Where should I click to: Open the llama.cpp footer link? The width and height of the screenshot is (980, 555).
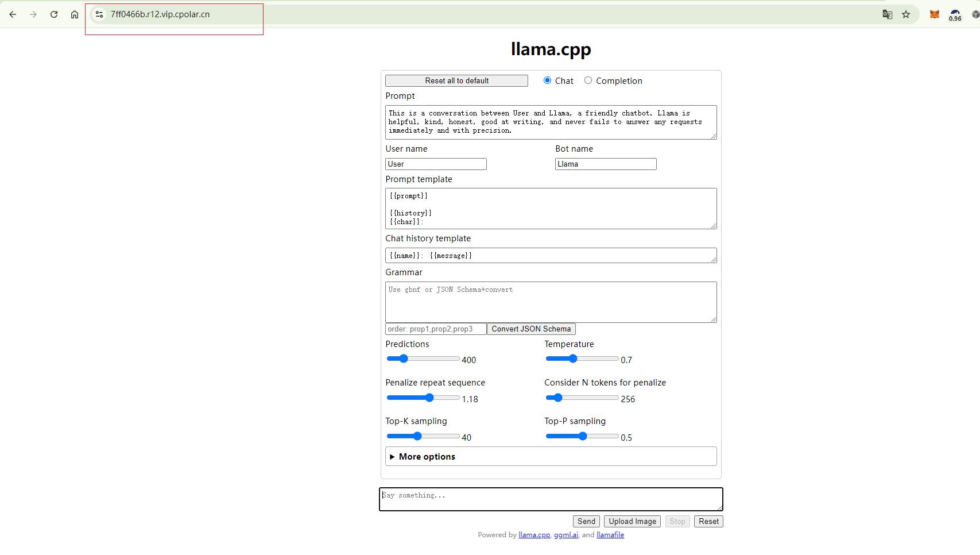534,535
